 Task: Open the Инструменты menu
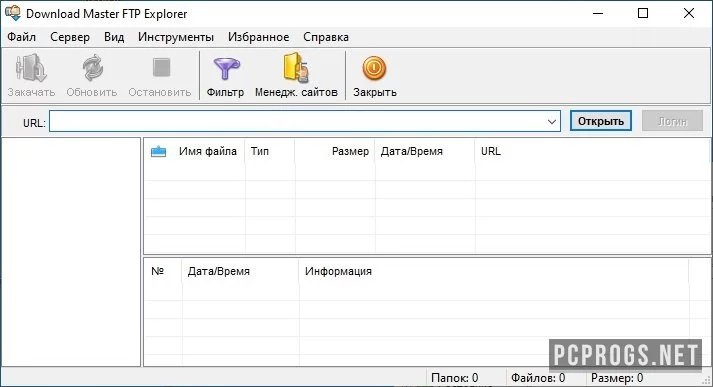coord(176,37)
